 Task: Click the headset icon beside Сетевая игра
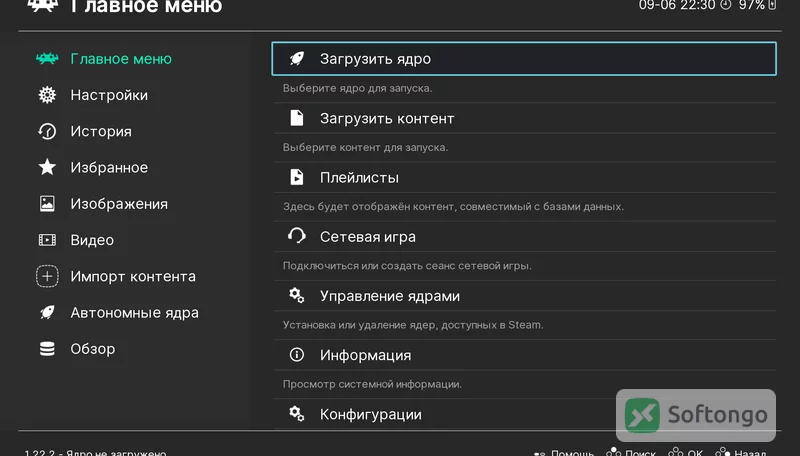tap(296, 236)
